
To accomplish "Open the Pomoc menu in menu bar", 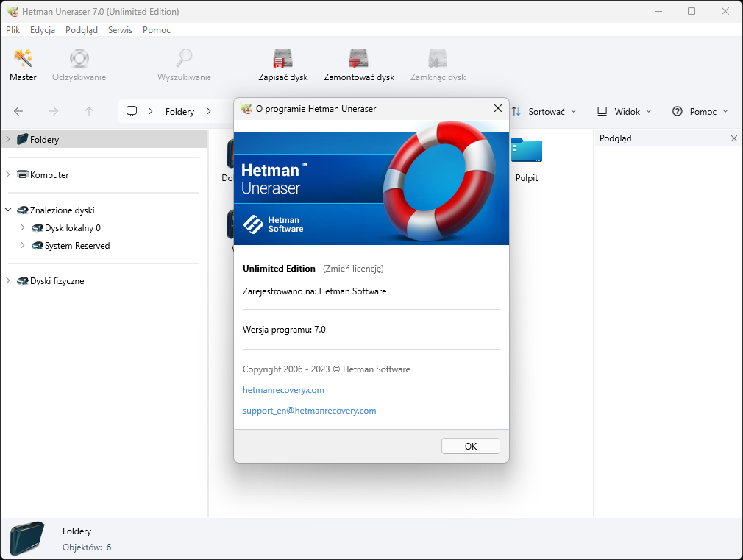I will coord(157,30).
